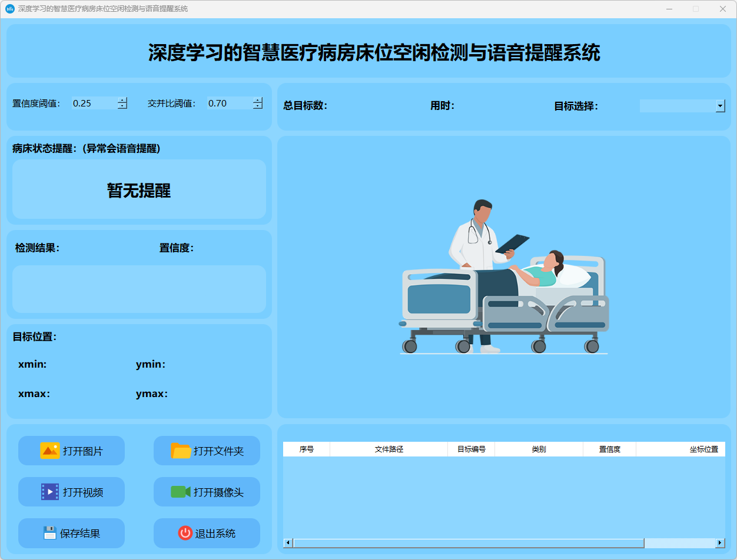Click the horizontal scrollbar thumb
The image size is (737, 560).
469,543
